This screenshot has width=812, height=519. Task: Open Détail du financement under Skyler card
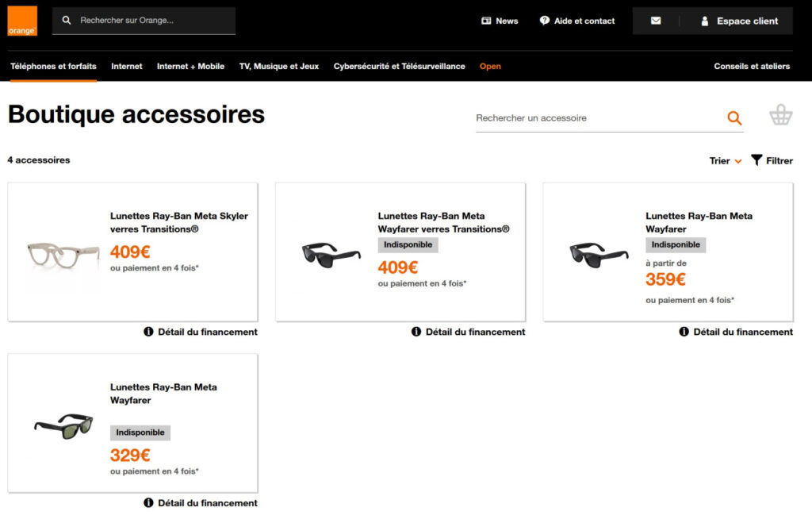[x=207, y=332]
